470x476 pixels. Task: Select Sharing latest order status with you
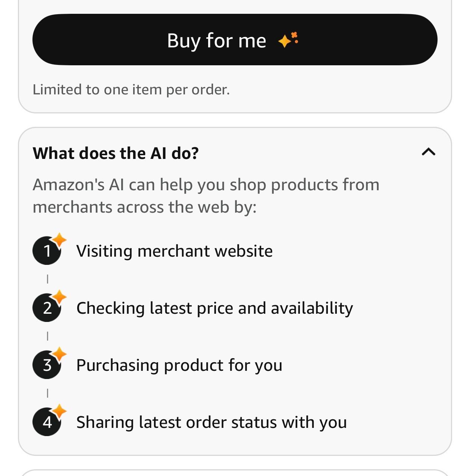click(211, 422)
